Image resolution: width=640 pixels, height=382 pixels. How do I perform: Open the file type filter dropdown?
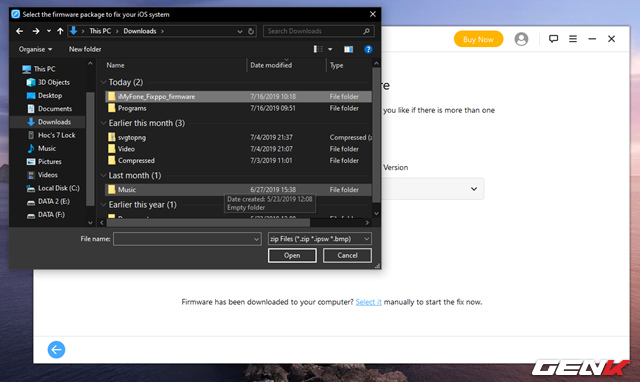click(x=319, y=239)
